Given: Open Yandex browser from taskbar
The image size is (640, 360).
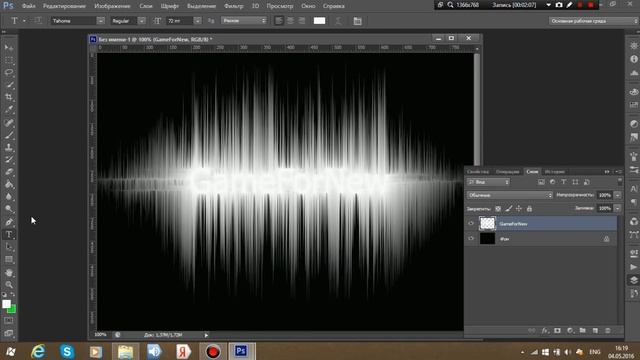Looking at the screenshot, I should click(x=183, y=351).
